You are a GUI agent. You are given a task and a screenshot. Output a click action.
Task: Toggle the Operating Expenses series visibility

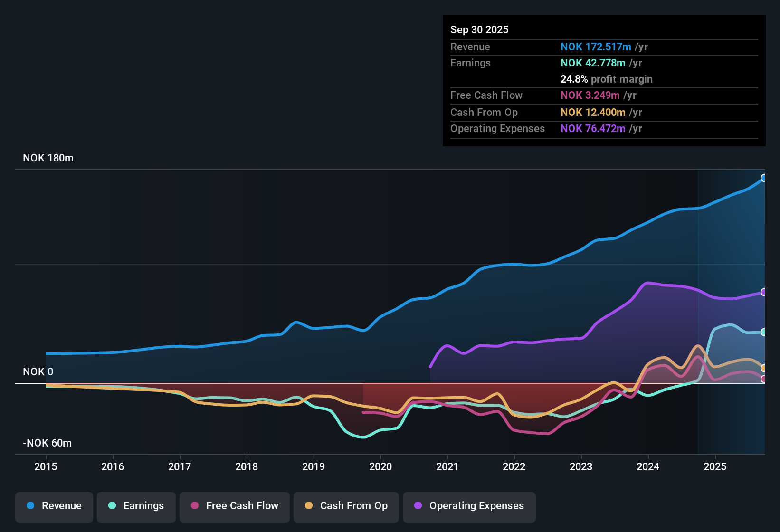coord(469,506)
